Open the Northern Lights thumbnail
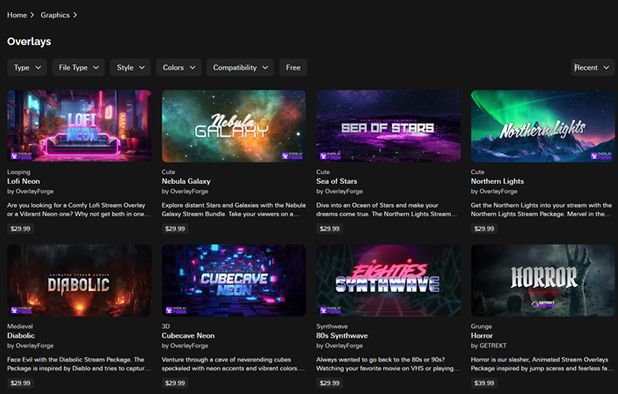 (x=543, y=126)
